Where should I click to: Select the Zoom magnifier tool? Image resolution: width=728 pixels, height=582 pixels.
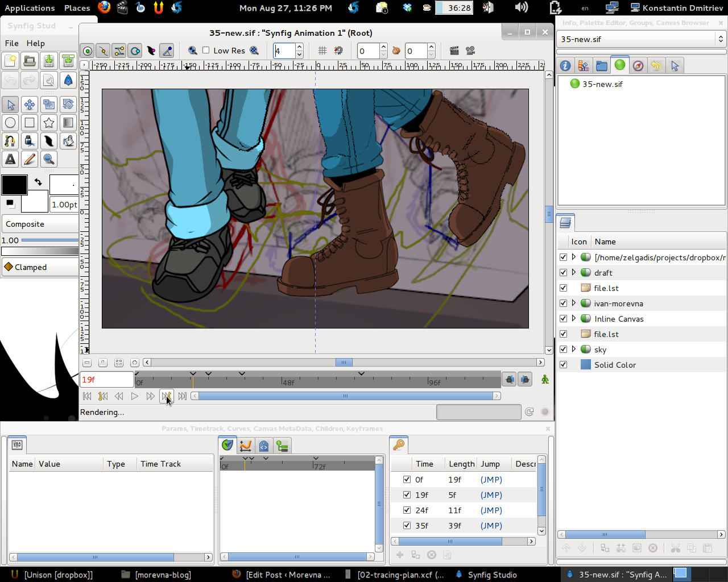click(x=49, y=159)
